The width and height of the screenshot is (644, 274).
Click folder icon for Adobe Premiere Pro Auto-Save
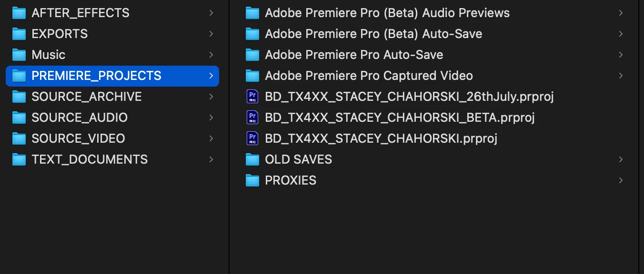252,55
